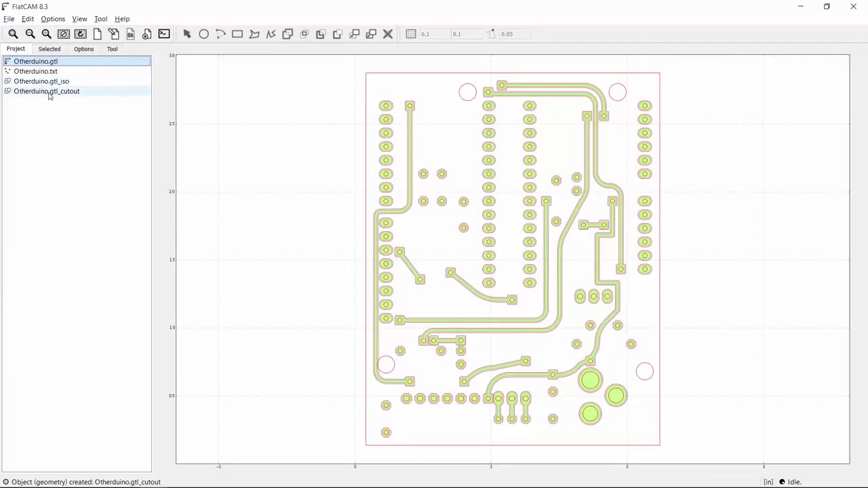Pick the Add Circle drawing tool
The height and width of the screenshot is (488, 868).
coord(203,34)
